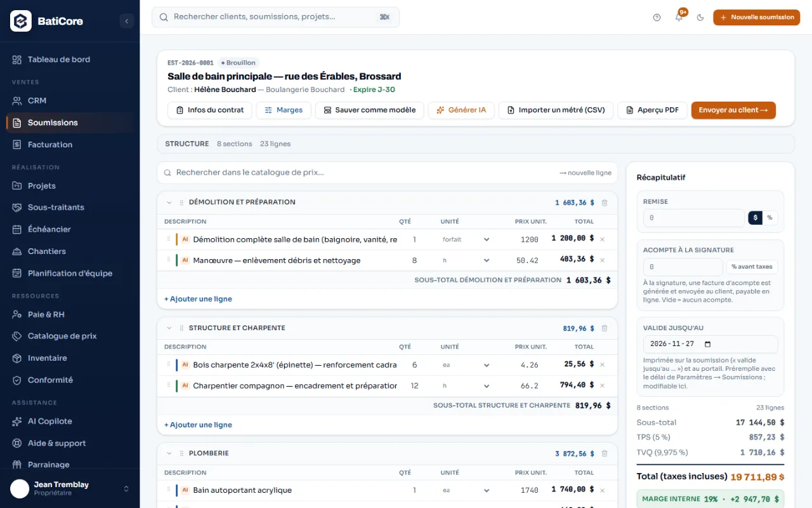Open the help icon in top bar
The width and height of the screenshot is (812, 508).
tap(657, 18)
